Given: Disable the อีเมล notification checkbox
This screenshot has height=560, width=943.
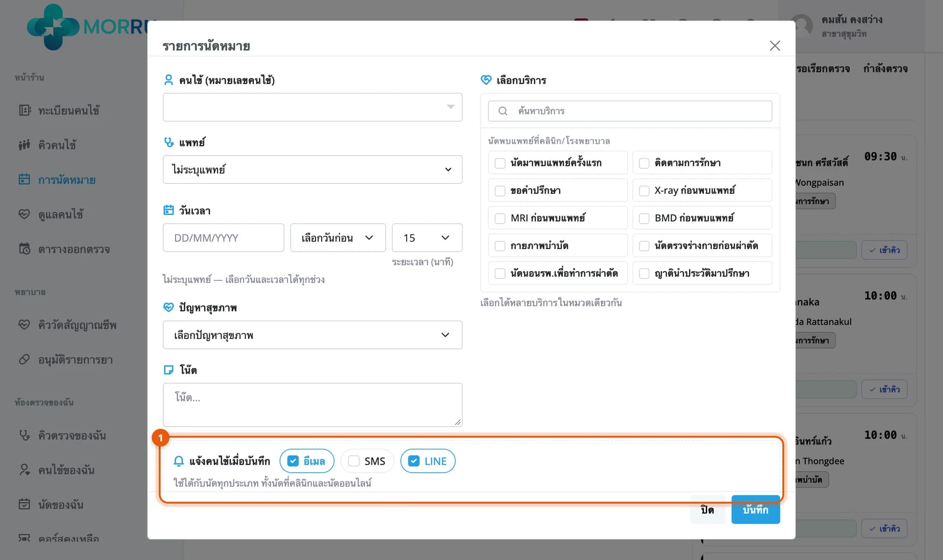Looking at the screenshot, I should point(293,461).
